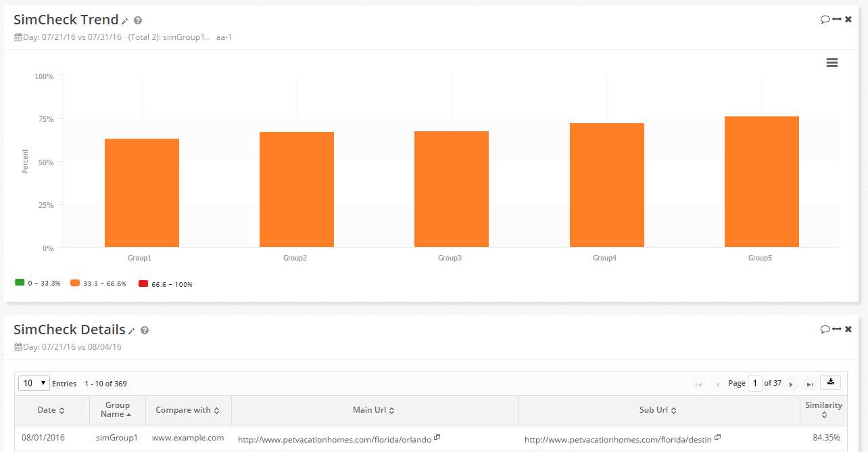This screenshot has width=868, height=452.
Task: Click the Group1 bar in the chart
Action: (x=142, y=193)
